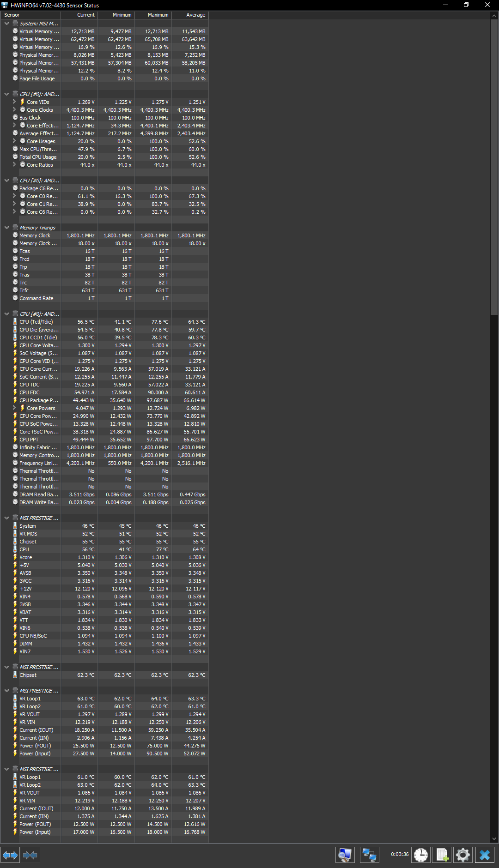The image size is (499, 868).
Task: Click the Sensor column header
Action: tap(30, 15)
